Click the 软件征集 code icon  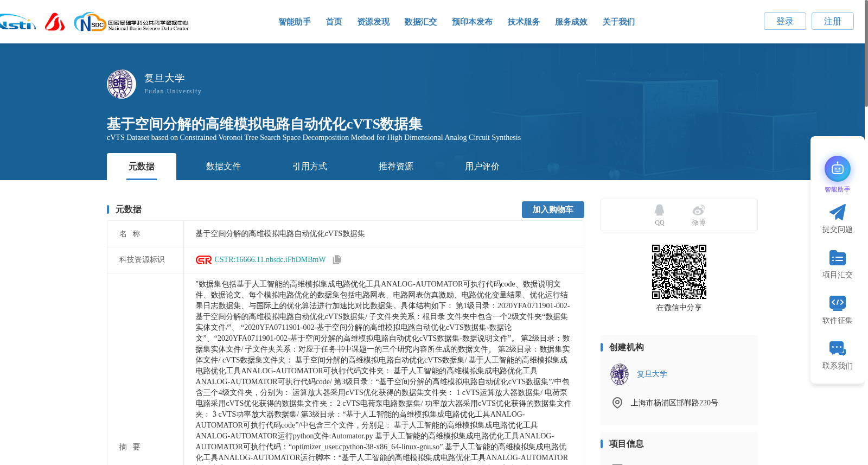[x=837, y=303]
